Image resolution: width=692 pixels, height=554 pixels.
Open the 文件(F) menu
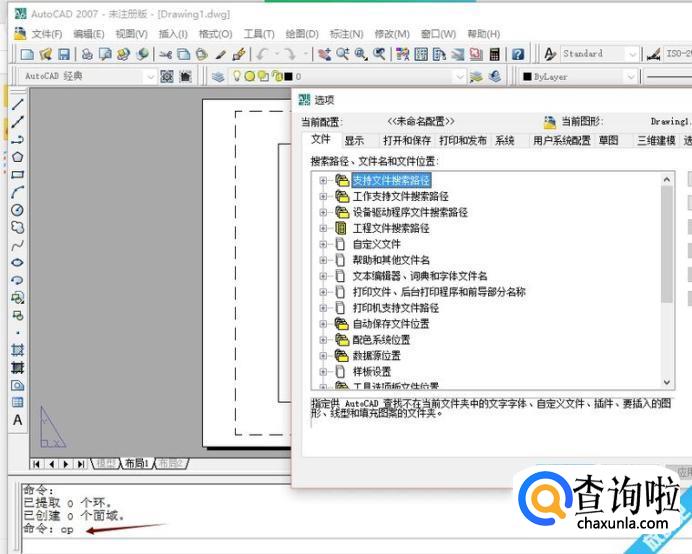46,34
